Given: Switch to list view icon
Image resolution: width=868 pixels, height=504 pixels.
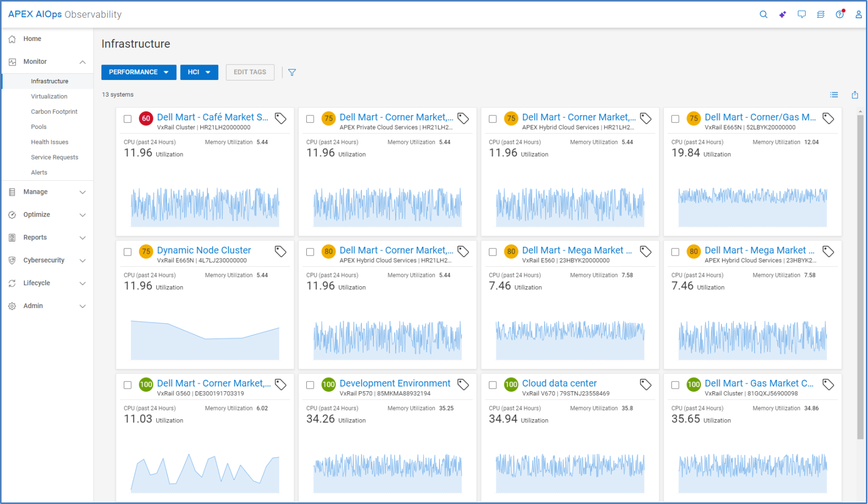Looking at the screenshot, I should tap(834, 95).
